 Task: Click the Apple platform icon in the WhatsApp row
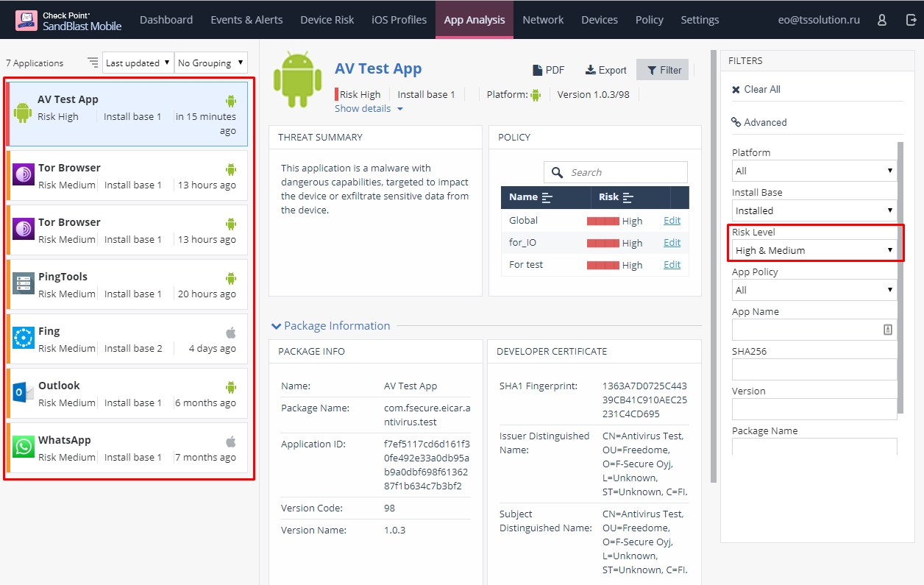231,441
